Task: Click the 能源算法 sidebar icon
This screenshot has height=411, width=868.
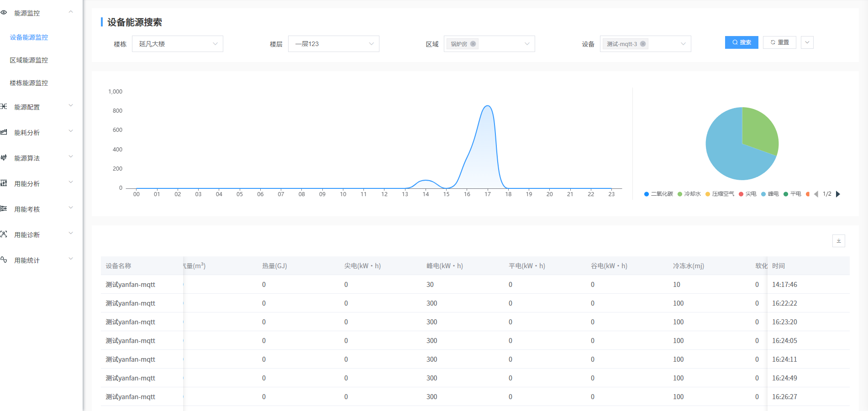Action: (x=4, y=157)
